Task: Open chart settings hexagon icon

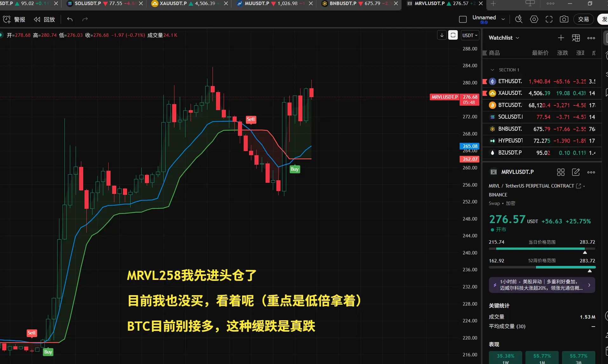Action: [x=534, y=19]
